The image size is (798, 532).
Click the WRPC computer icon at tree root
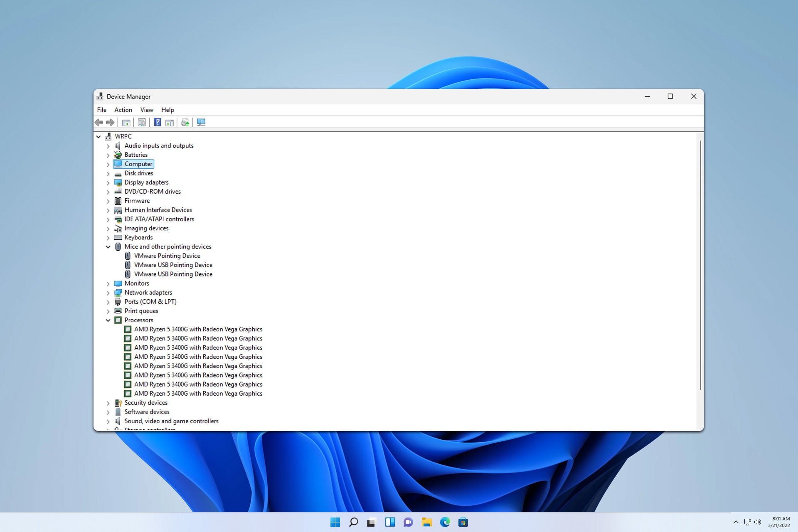point(108,136)
